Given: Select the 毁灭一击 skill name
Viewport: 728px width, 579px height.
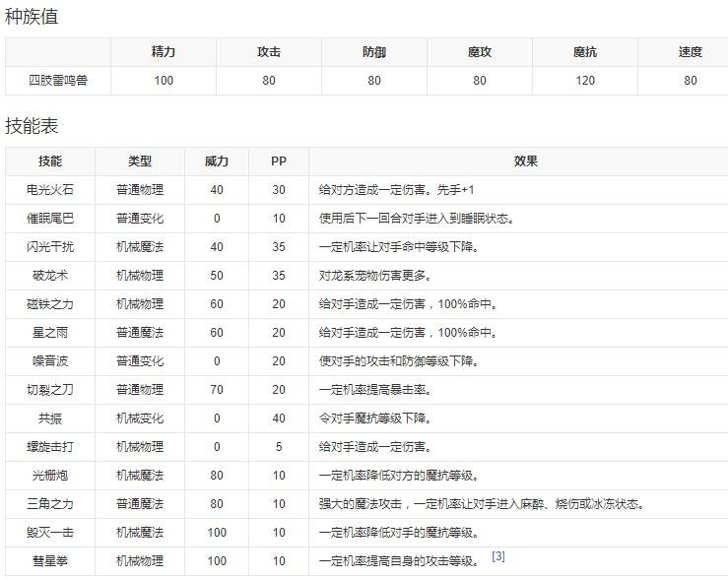Looking at the screenshot, I should pyautogui.click(x=50, y=533).
